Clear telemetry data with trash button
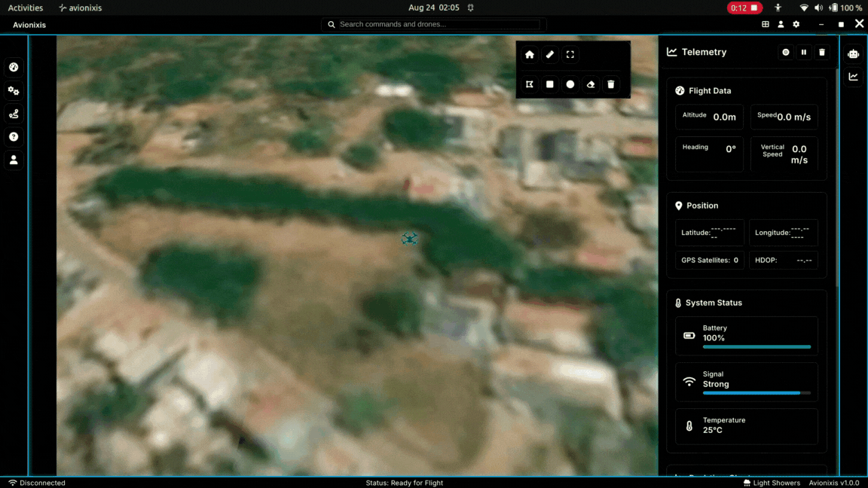The height and width of the screenshot is (488, 868). pos(822,52)
